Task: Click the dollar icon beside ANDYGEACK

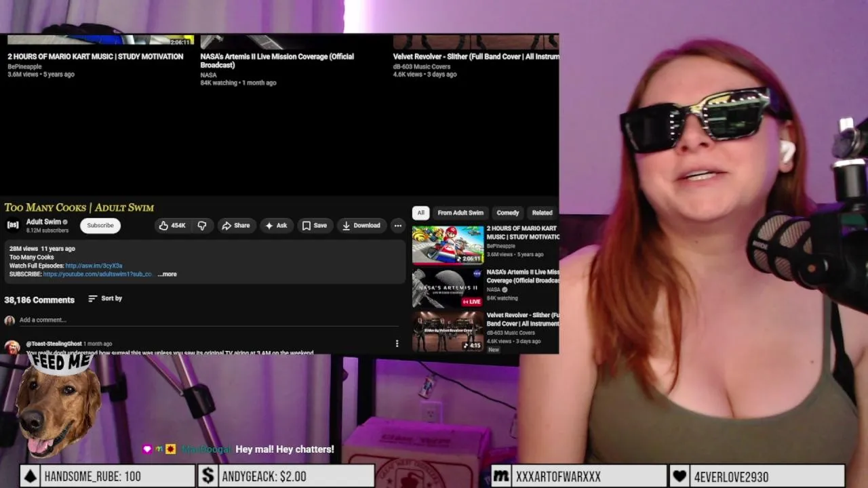Action: click(x=208, y=476)
